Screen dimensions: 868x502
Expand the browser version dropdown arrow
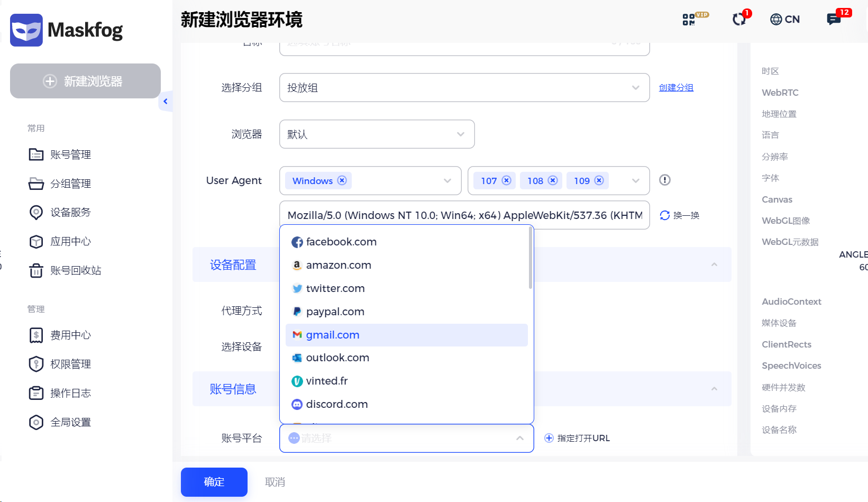click(x=636, y=181)
